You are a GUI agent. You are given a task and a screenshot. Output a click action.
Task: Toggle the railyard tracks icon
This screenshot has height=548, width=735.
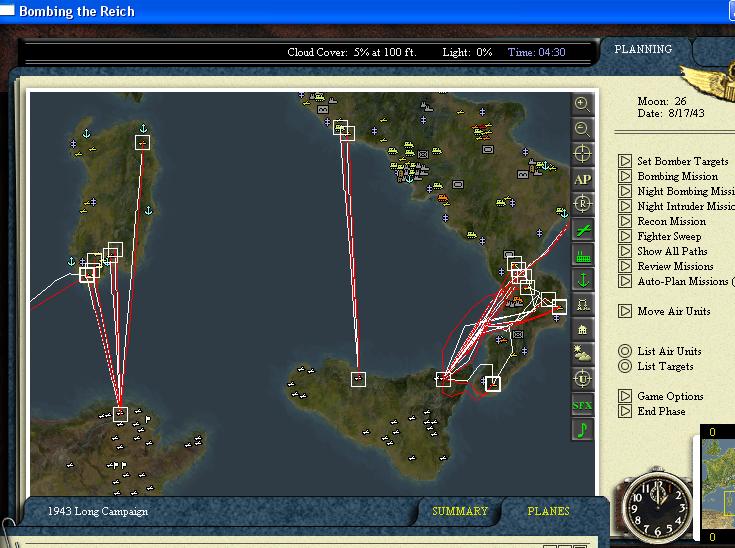pos(582,305)
